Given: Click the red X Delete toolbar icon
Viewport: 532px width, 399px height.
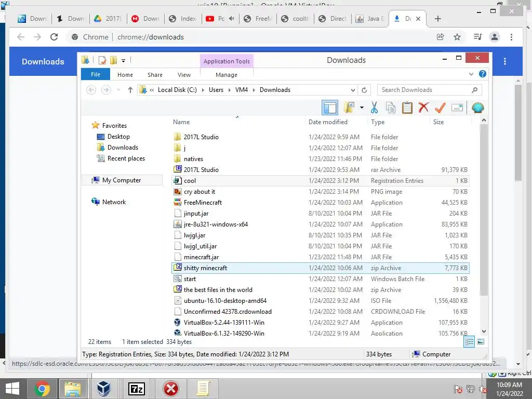Looking at the screenshot, I should pos(423,108).
